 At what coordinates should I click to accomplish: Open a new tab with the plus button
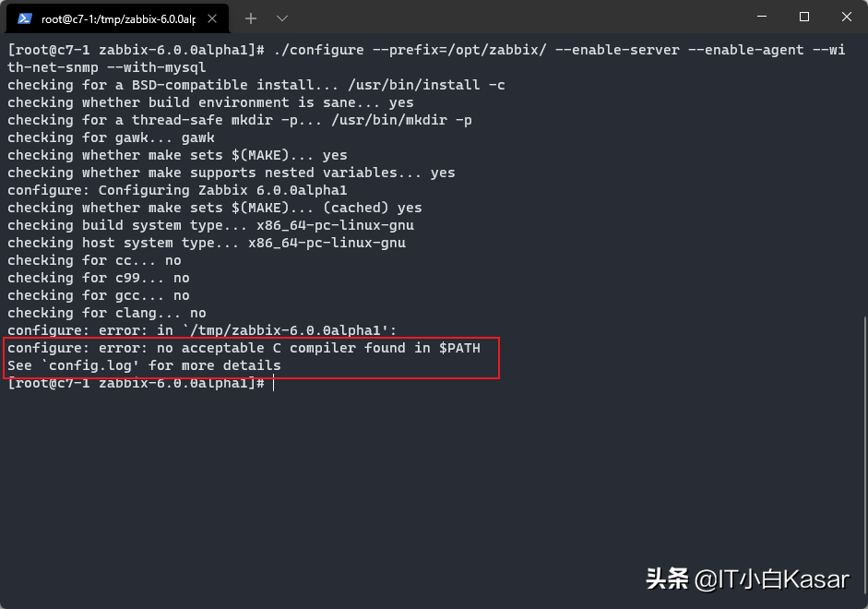pos(250,18)
